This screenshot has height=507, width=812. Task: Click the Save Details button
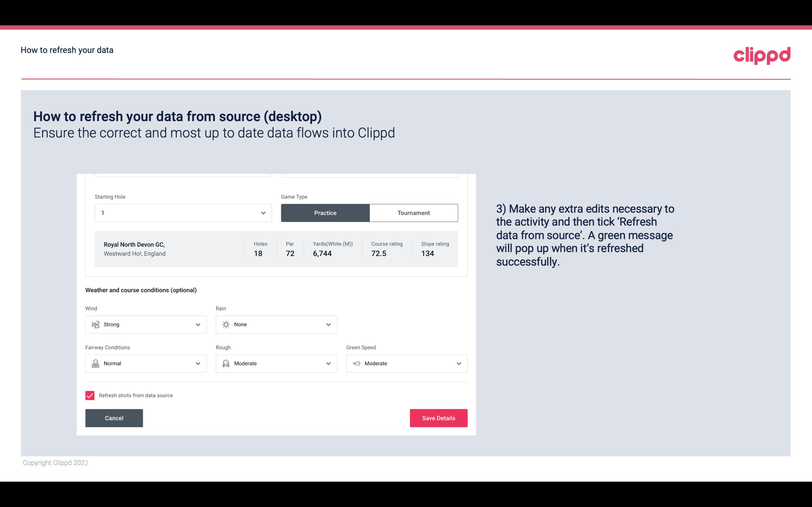pyautogui.click(x=438, y=418)
